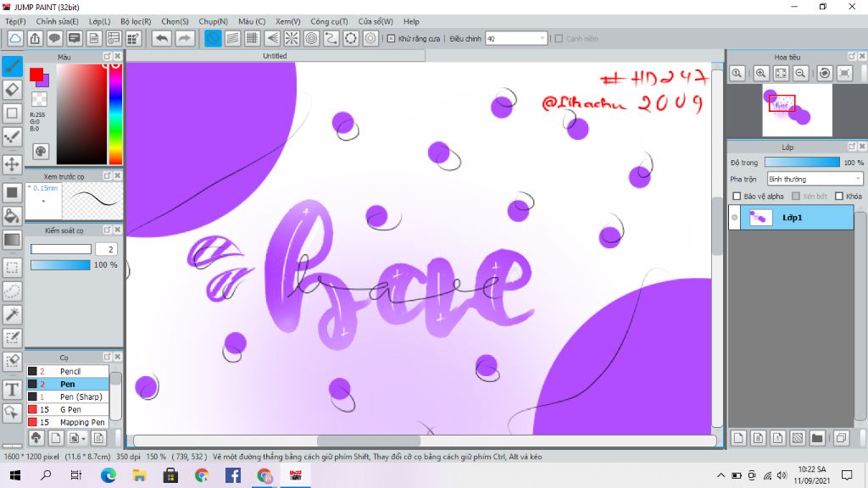Enable the grid snap icon
868x488 pixels.
click(x=253, y=38)
